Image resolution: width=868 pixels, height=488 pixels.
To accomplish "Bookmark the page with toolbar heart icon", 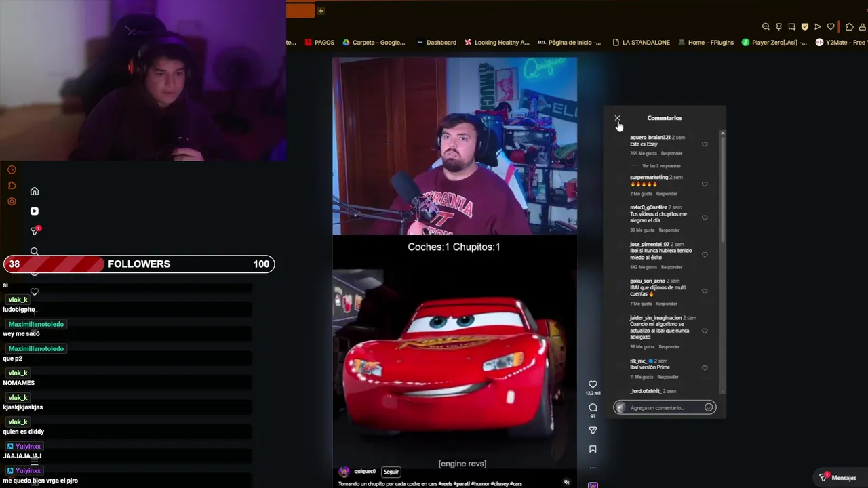I will 831,27.
